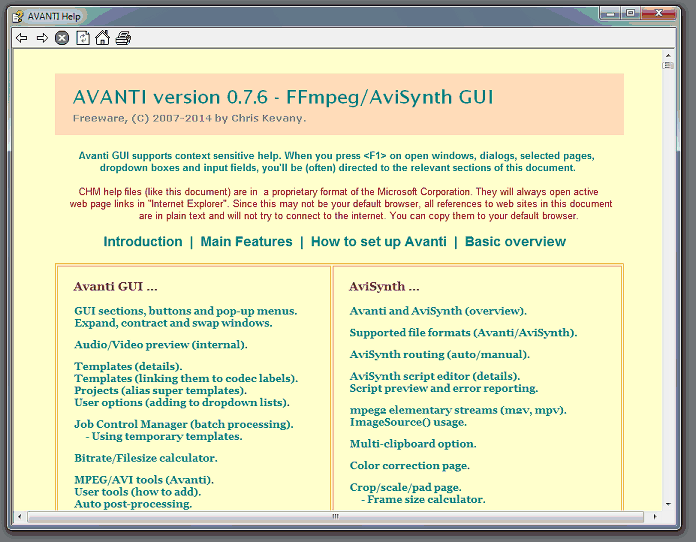Click the horizontal scrollbar left arrow
696x542 pixels.
(x=20, y=517)
